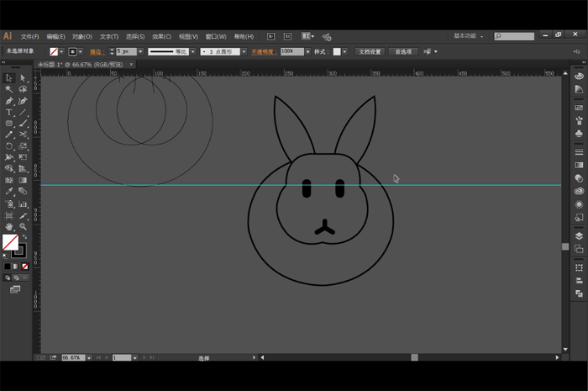The width and height of the screenshot is (588, 391).
Task: Open the Layers panel icon on the right dock
Action: click(x=579, y=235)
